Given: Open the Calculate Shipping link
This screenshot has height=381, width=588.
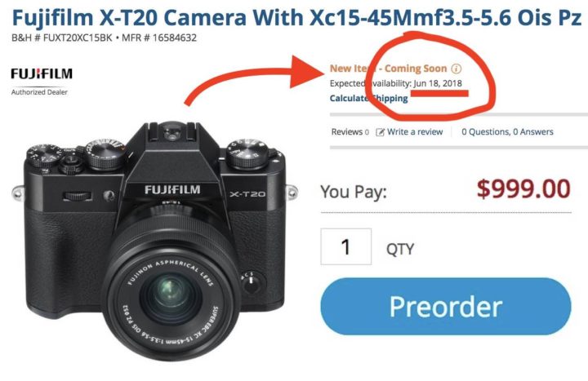Looking at the screenshot, I should 368,98.
